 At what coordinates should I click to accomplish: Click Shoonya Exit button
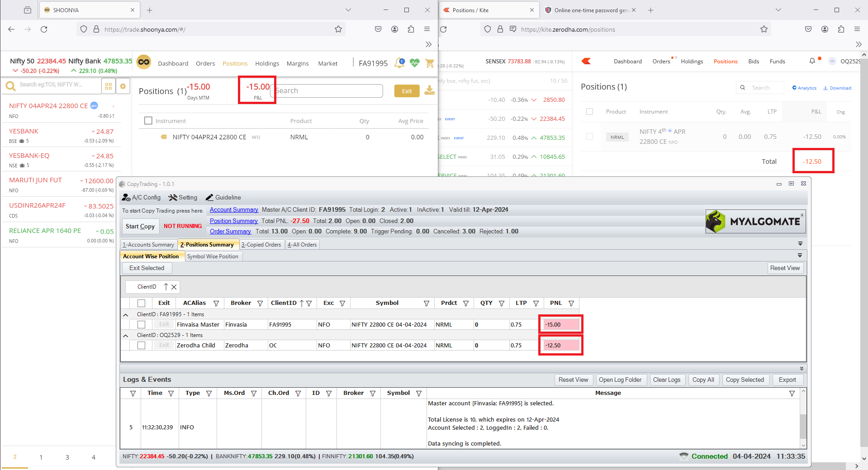(407, 91)
